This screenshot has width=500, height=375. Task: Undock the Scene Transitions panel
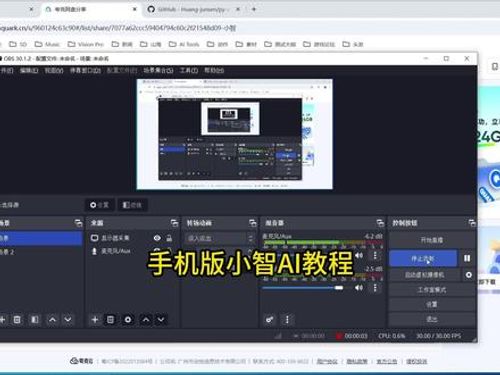click(253, 223)
